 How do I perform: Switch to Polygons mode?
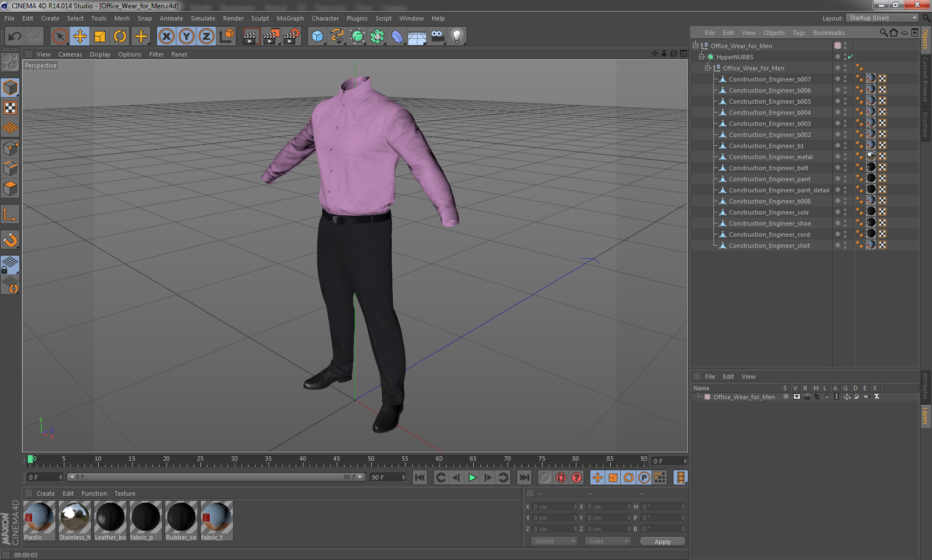click(x=10, y=189)
